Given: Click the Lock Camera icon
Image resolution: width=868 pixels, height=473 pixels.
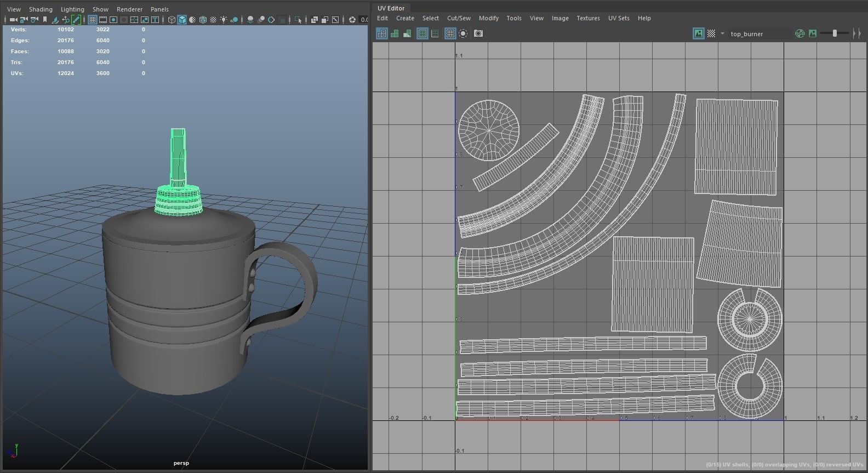Looking at the screenshot, I should pos(23,20).
